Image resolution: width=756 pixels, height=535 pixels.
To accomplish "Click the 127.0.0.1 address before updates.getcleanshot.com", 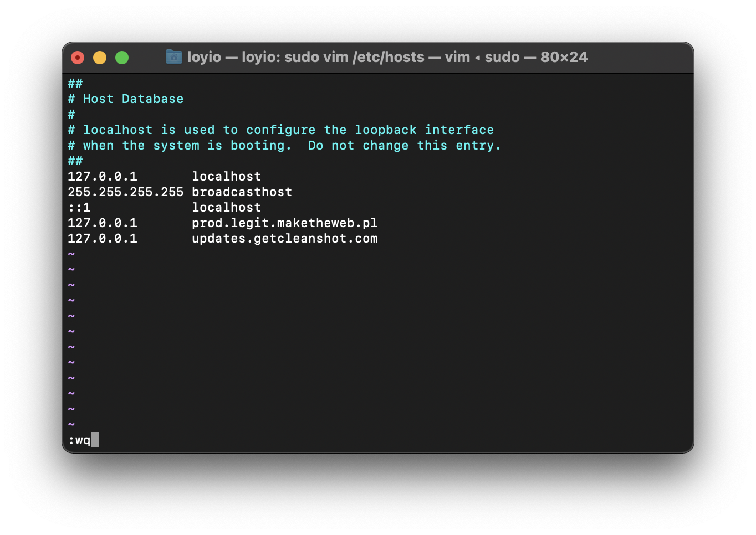I will 102,239.
